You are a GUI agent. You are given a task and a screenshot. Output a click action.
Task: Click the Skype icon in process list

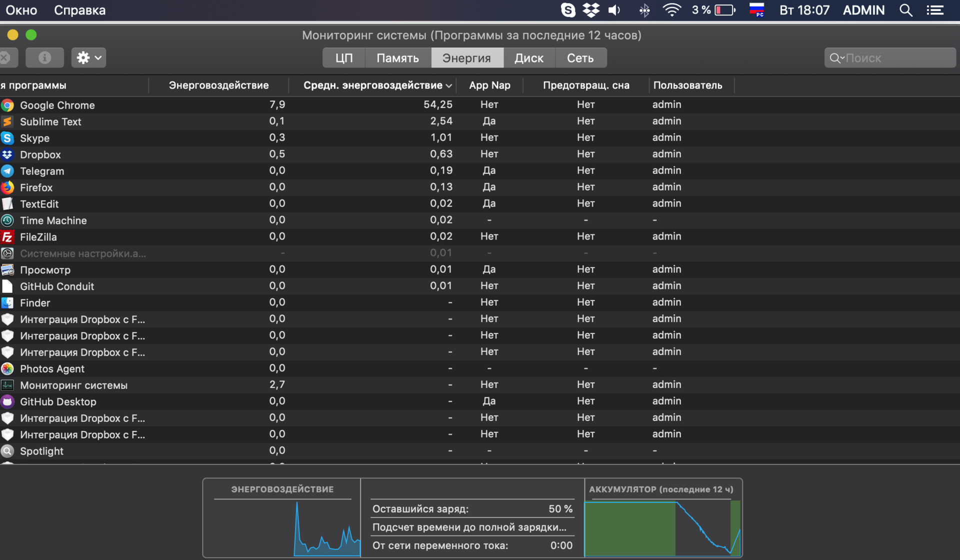tap(7, 138)
